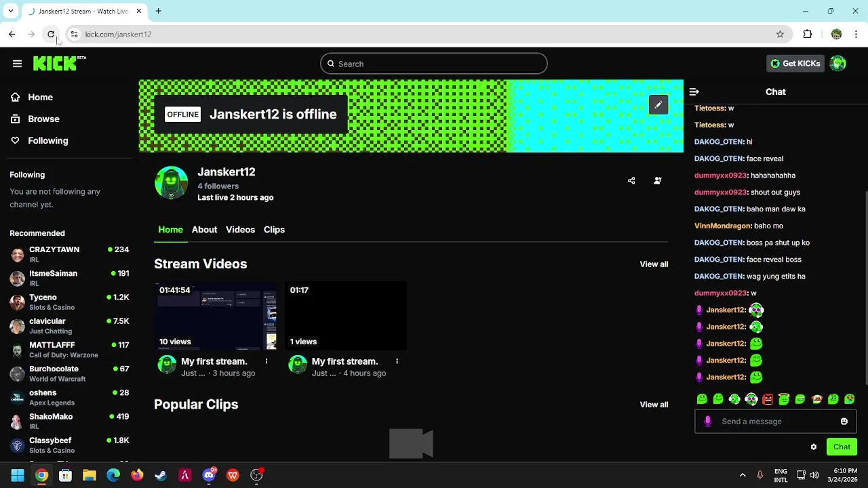Open recommended channel oshens
The width and height of the screenshot is (868, 488).
[69, 397]
